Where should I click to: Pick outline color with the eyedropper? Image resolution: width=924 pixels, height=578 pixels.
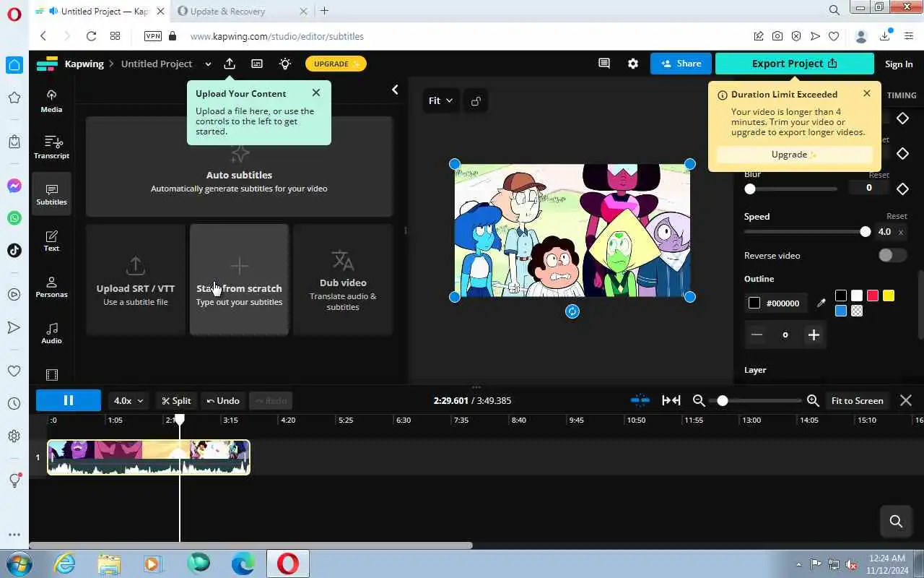coord(821,303)
